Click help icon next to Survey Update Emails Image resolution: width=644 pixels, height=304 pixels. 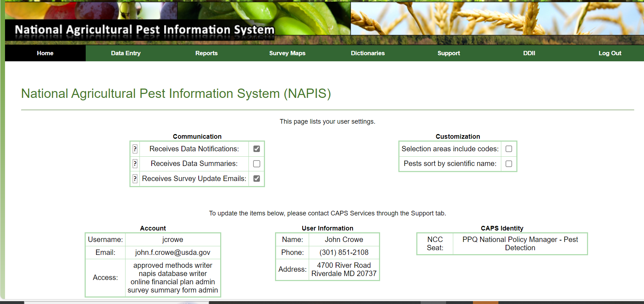click(135, 179)
